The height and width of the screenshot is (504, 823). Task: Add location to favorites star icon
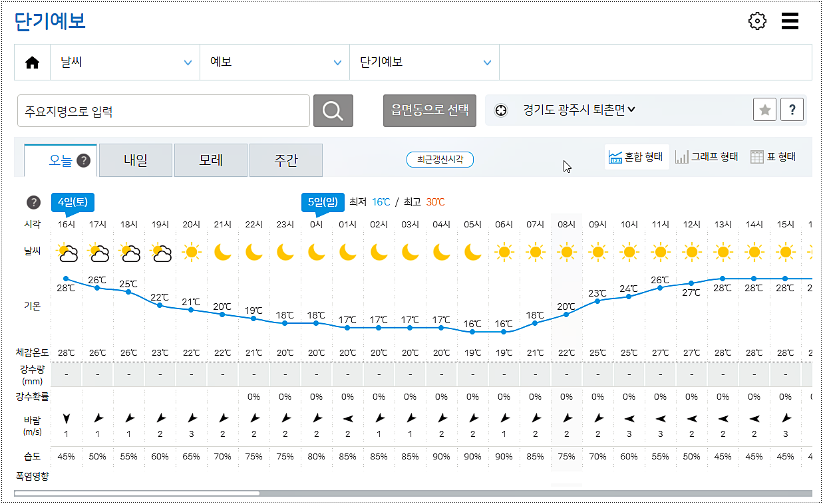(765, 110)
